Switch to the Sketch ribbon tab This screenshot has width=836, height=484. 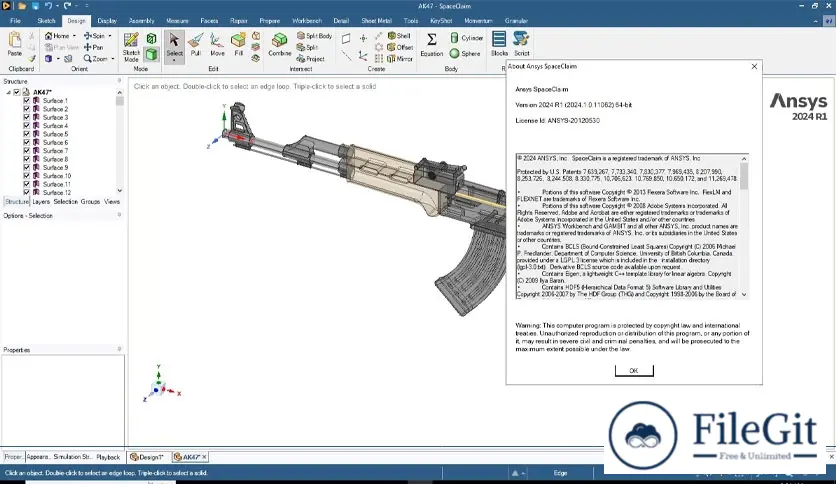coord(46,21)
